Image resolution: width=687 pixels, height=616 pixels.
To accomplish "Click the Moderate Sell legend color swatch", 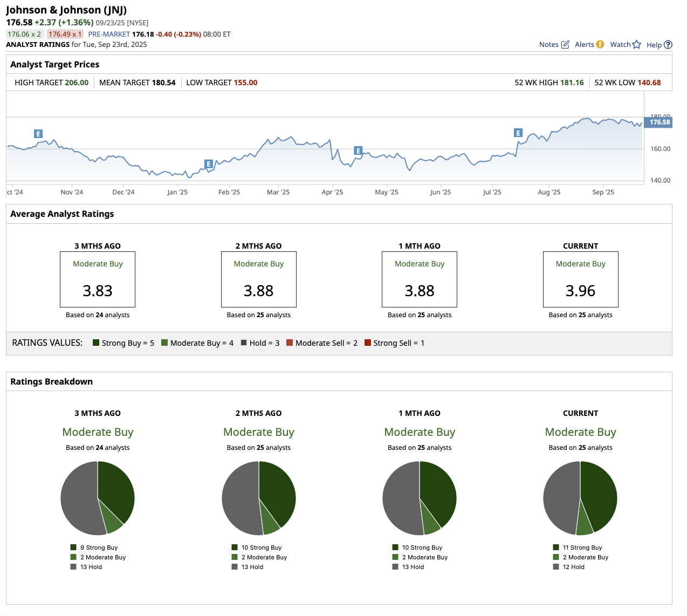I will coord(290,343).
